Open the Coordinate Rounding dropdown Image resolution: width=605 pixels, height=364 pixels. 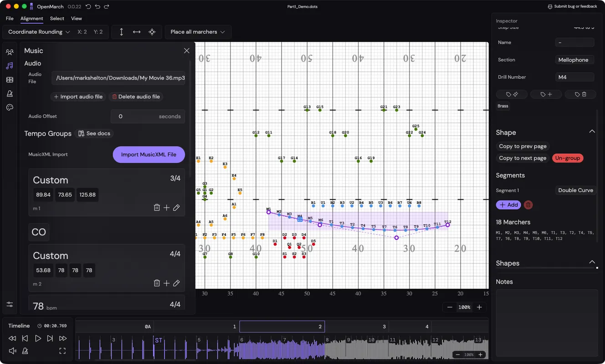point(39,32)
